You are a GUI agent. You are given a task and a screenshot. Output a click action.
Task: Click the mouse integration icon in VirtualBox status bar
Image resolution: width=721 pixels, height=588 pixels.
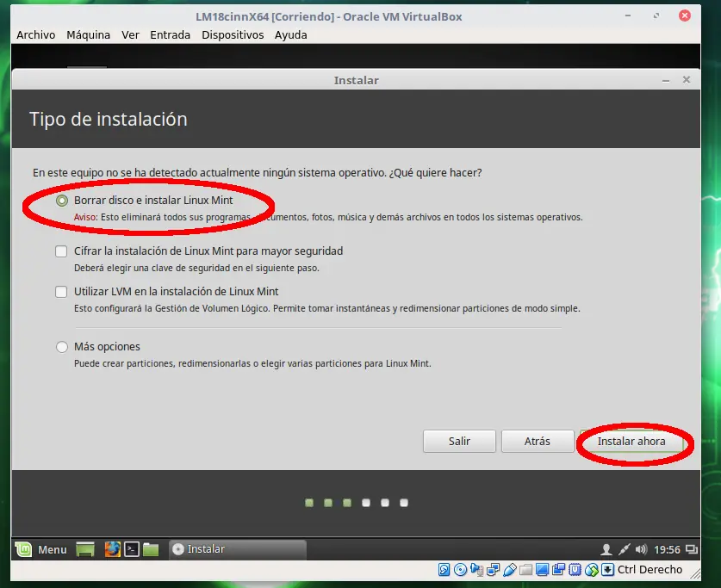coord(592,570)
